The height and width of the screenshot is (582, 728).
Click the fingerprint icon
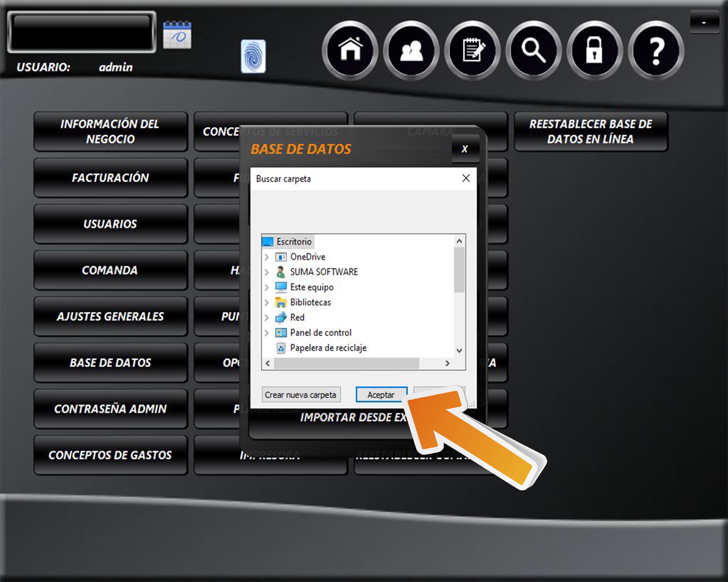(253, 56)
